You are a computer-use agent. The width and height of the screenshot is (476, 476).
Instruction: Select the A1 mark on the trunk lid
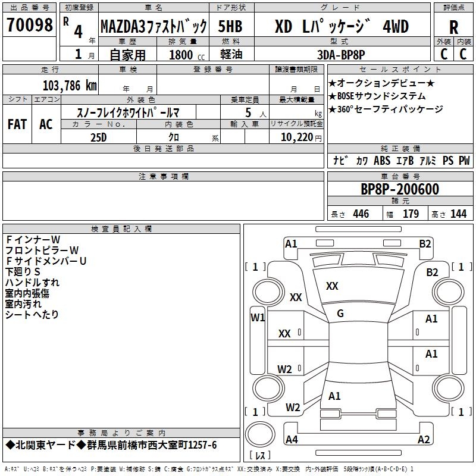(x=334, y=396)
